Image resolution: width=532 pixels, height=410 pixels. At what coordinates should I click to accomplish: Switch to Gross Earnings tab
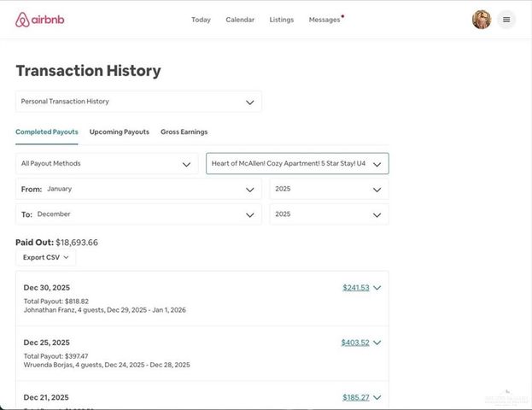click(x=184, y=132)
